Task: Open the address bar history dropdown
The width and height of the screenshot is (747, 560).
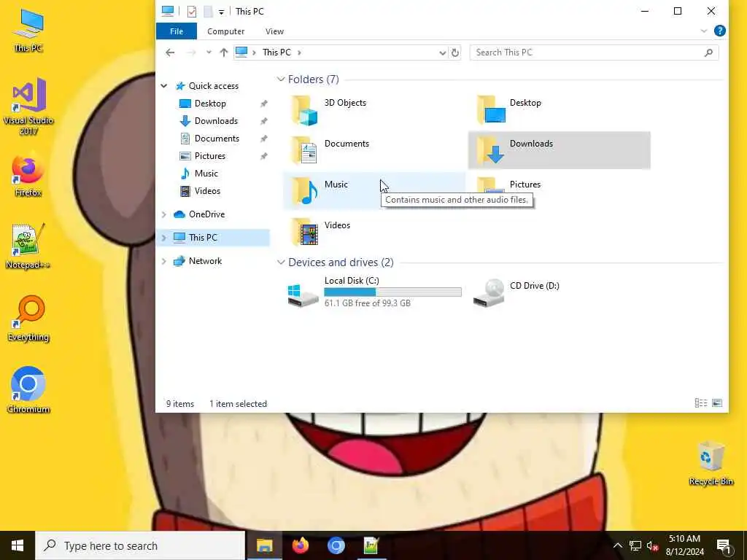Action: [x=443, y=52]
